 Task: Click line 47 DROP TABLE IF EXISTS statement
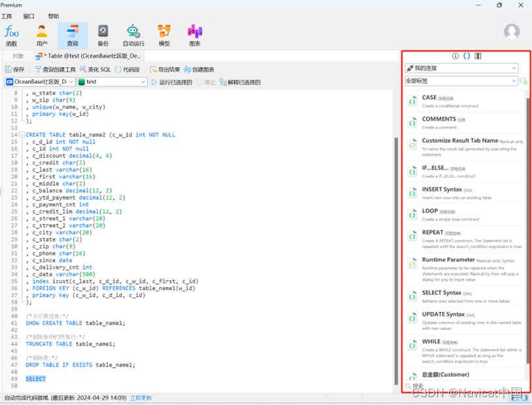[x=80, y=365]
